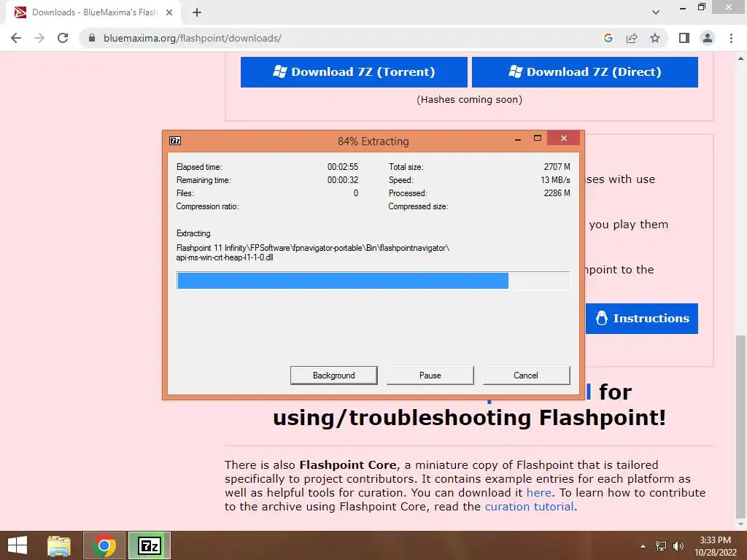This screenshot has width=747, height=560.
Task: Minimize the Chrome window
Action: pyautogui.click(x=683, y=7)
